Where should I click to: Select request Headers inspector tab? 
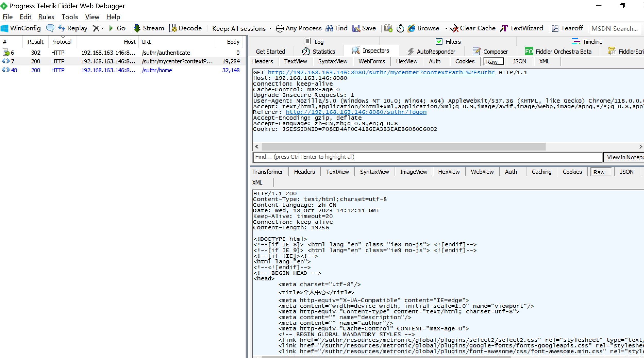pos(263,62)
